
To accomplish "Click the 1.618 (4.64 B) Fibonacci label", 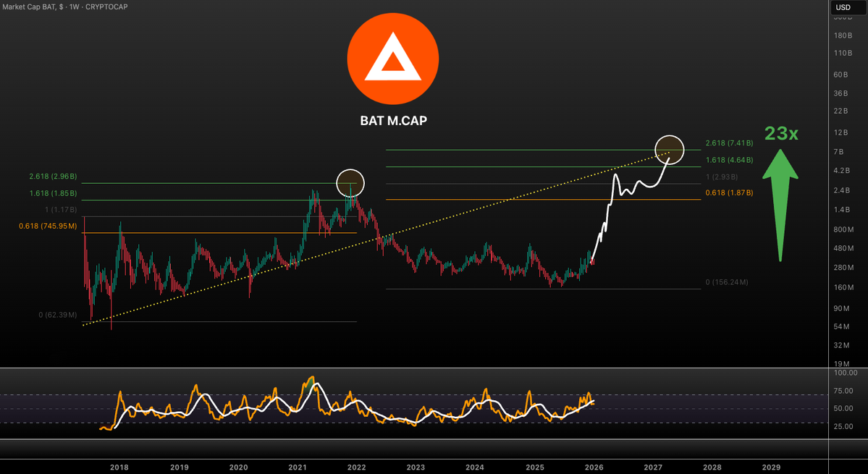I will tap(728, 160).
